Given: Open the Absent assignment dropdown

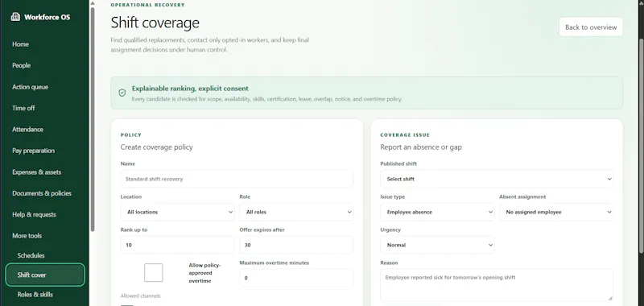Looking at the screenshot, I should pyautogui.click(x=556, y=212).
